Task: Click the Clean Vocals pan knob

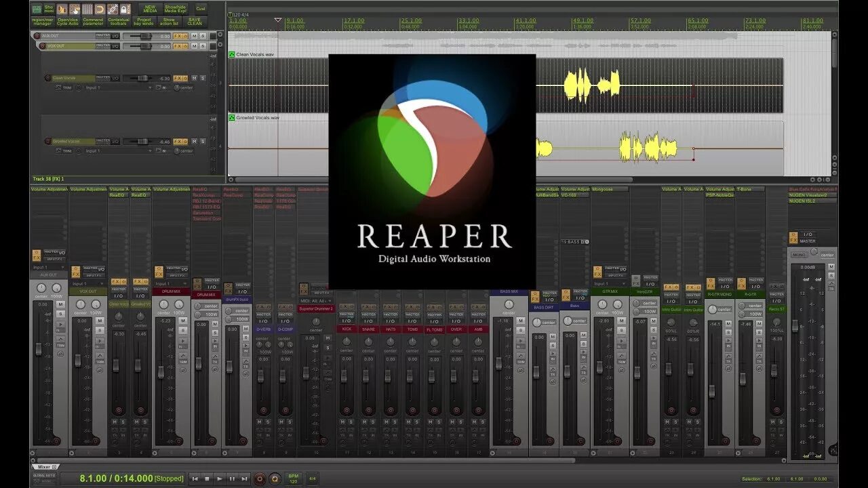Action: click(x=176, y=87)
